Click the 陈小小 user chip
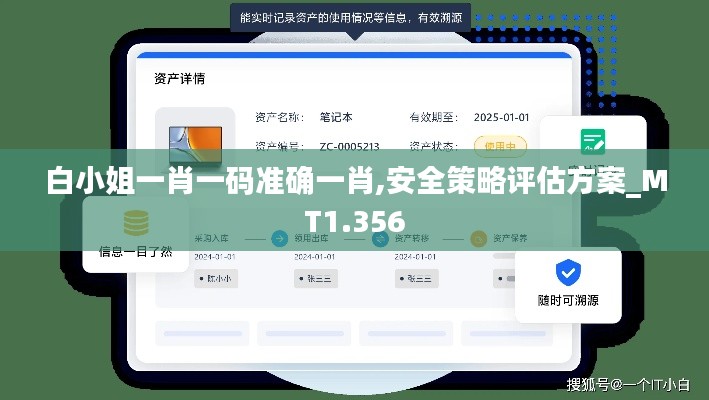709x400 pixels. (213, 279)
